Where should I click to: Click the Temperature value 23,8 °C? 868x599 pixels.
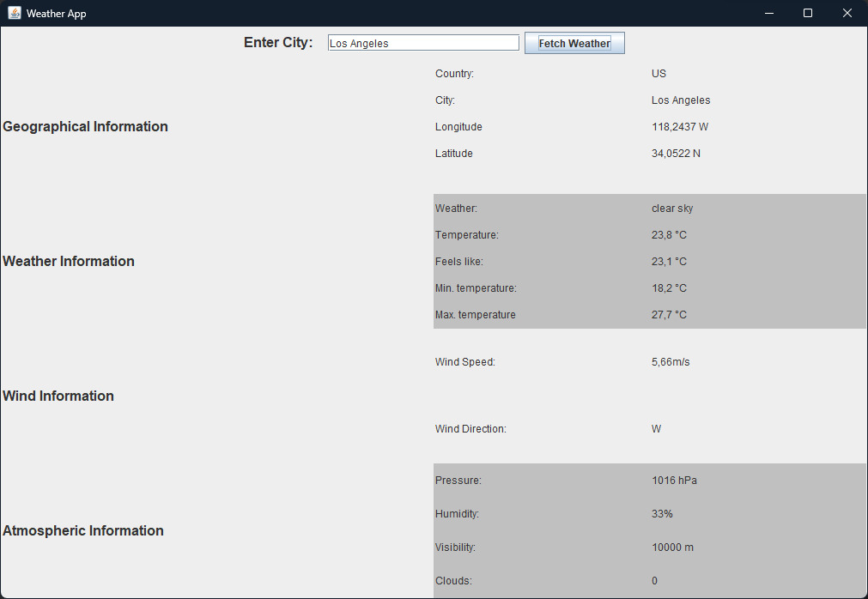[x=669, y=234]
